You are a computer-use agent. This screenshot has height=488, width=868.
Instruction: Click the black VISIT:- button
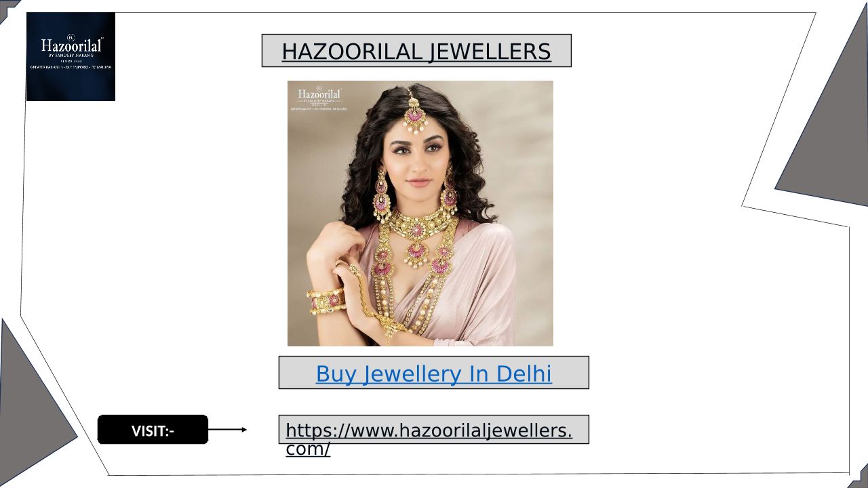(153, 430)
